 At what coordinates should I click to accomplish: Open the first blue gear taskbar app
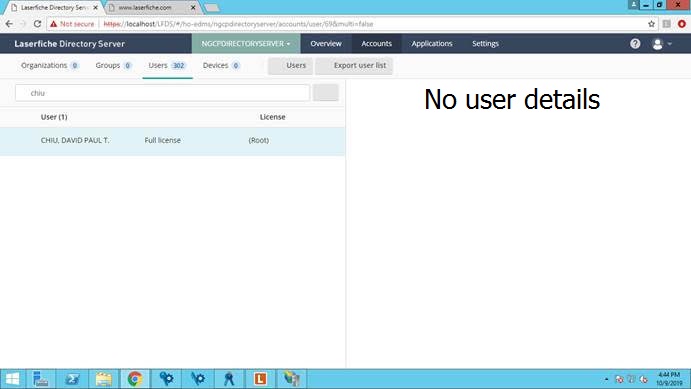(167, 379)
